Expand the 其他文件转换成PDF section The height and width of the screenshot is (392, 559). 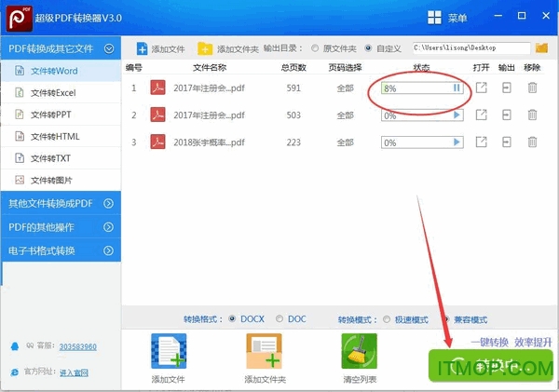tap(108, 204)
